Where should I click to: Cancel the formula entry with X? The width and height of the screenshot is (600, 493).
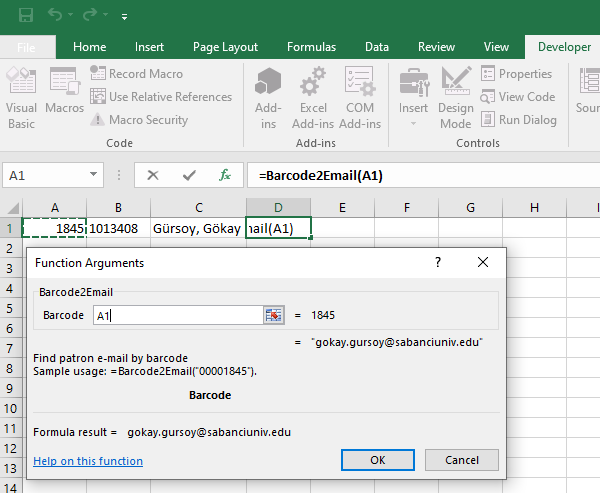pyautogui.click(x=153, y=175)
